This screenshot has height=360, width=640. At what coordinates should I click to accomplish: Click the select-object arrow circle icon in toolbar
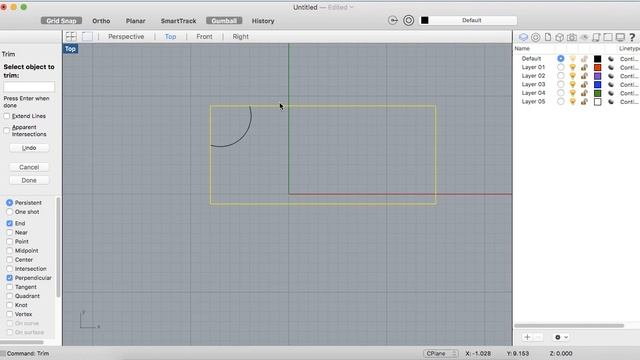(393, 20)
